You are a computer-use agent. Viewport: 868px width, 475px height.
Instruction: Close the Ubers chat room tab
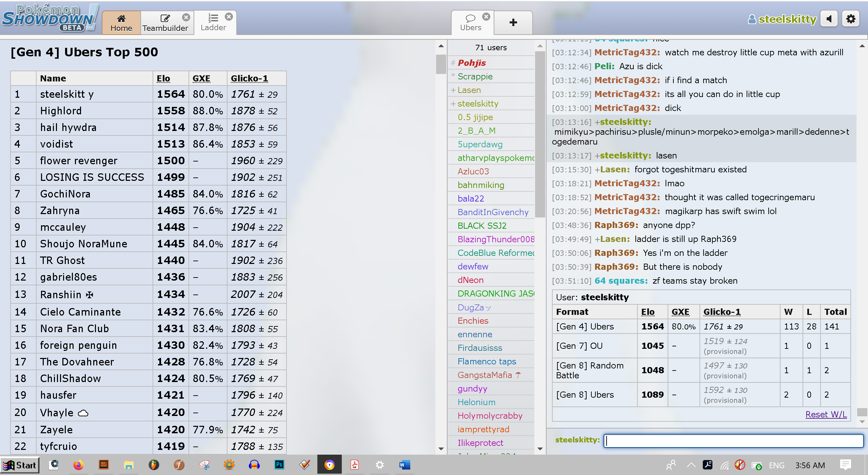pyautogui.click(x=486, y=17)
